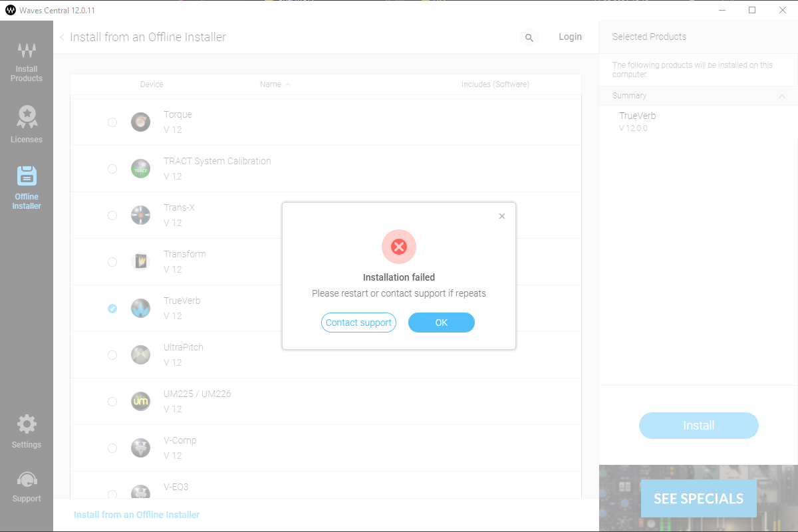Click the TRACT System Calibration icon

tap(140, 168)
